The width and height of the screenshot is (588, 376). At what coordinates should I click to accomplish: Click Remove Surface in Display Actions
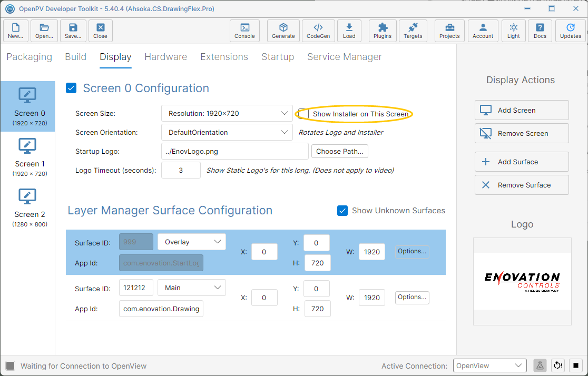click(522, 185)
